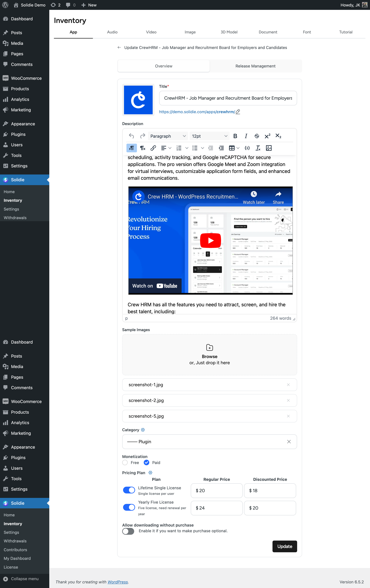The height and width of the screenshot is (588, 370).
Task: Clear the selected Plugin category
Action: [289, 442]
